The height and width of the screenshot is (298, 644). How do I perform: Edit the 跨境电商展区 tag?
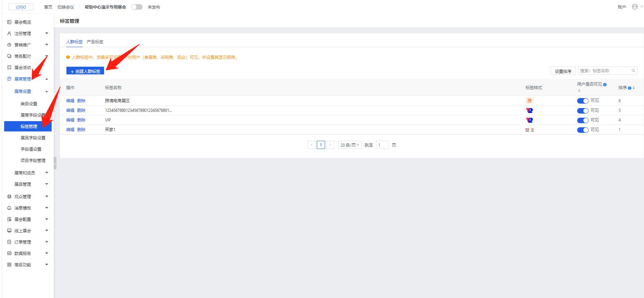(70, 101)
